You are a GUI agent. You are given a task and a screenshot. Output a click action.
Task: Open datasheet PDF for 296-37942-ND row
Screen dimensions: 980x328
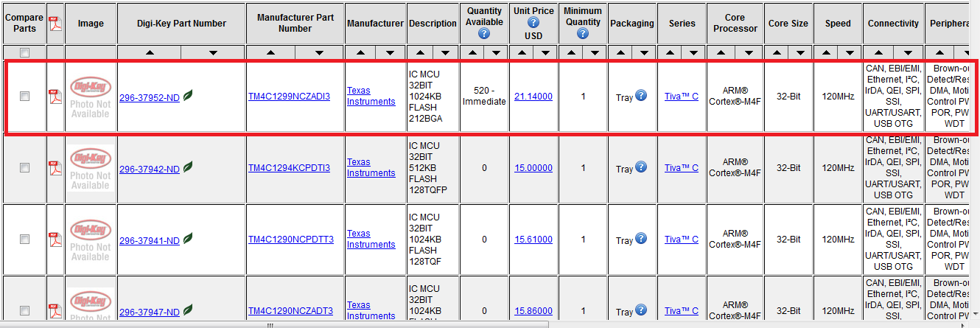pyautogui.click(x=55, y=168)
